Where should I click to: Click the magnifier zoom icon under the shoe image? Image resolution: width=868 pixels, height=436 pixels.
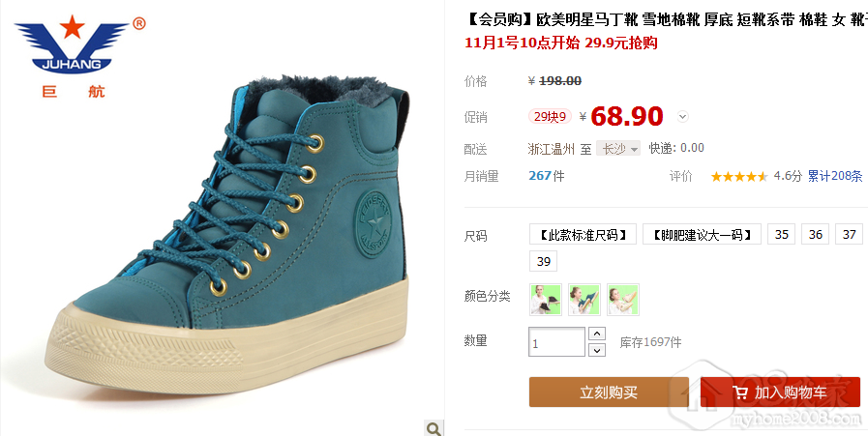coord(434,427)
